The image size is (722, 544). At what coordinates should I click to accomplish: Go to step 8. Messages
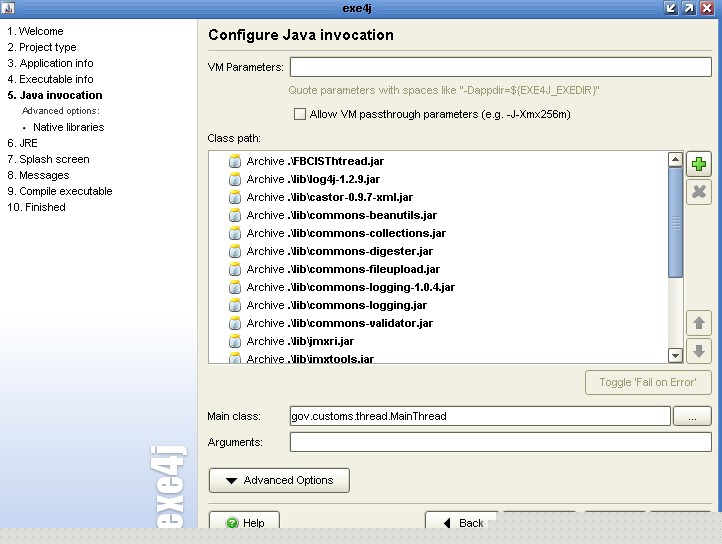point(38,175)
